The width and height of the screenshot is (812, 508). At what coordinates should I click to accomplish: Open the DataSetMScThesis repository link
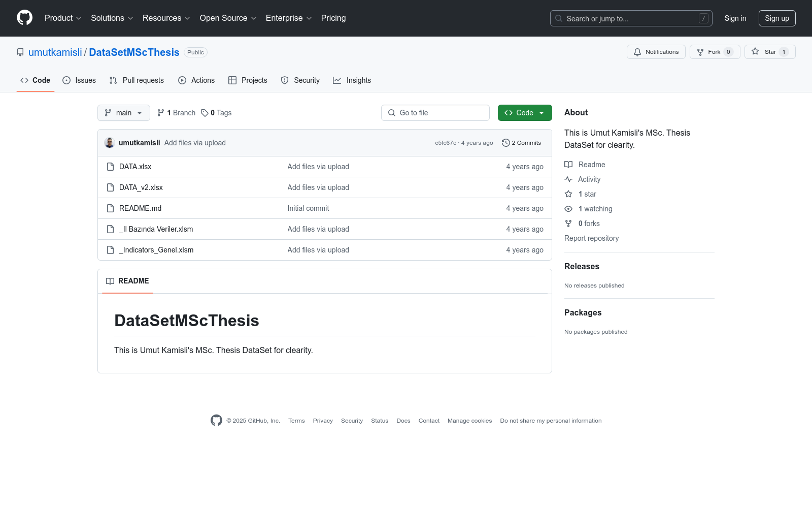click(x=134, y=52)
